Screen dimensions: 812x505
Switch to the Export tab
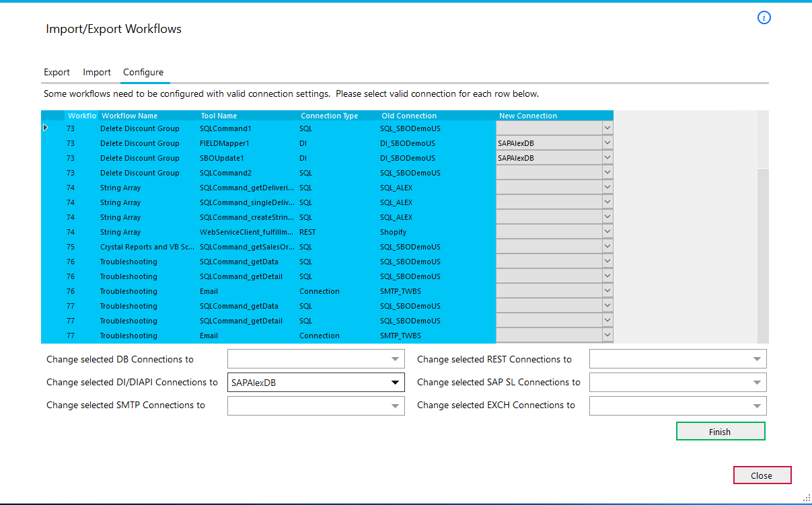[57, 72]
